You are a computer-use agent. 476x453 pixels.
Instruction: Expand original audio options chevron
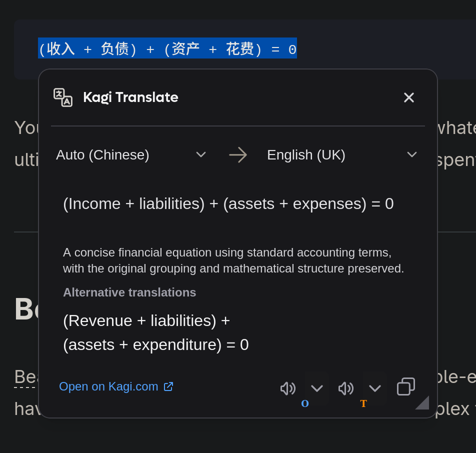click(x=317, y=388)
